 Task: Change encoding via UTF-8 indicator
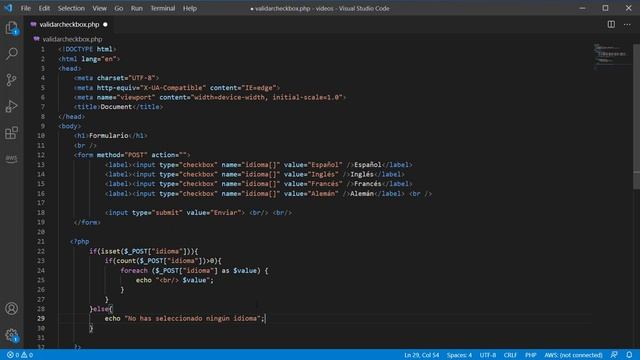click(488, 355)
